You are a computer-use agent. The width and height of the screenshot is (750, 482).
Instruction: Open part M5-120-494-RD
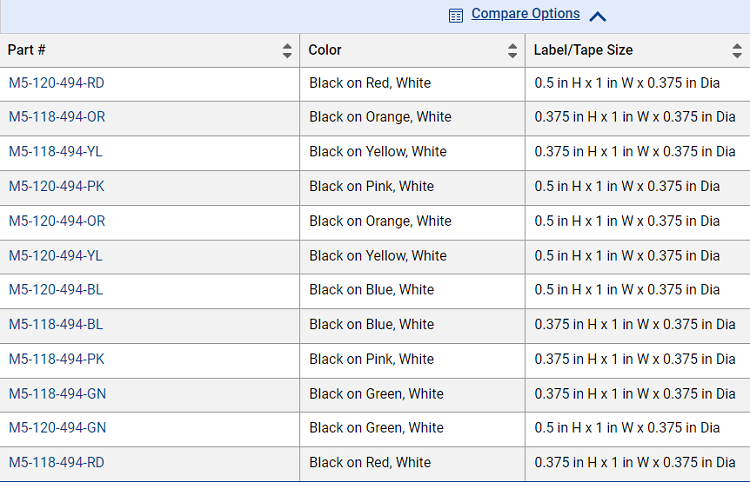click(x=56, y=83)
